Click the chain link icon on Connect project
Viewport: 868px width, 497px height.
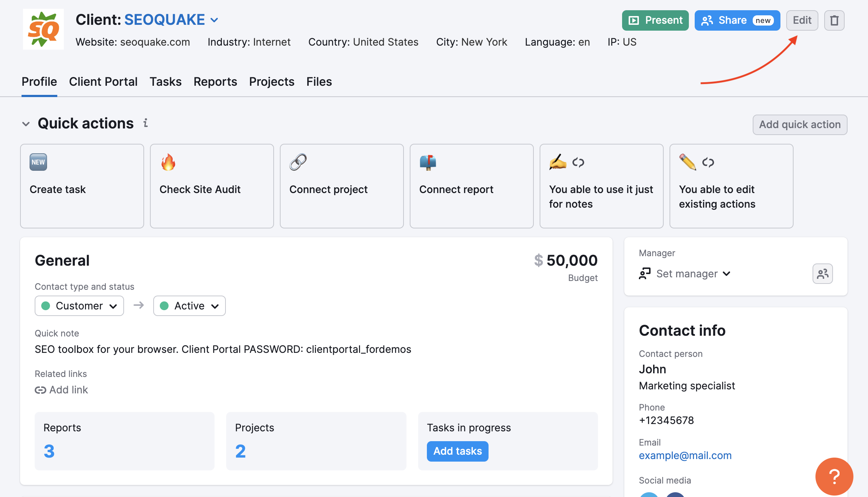(298, 162)
